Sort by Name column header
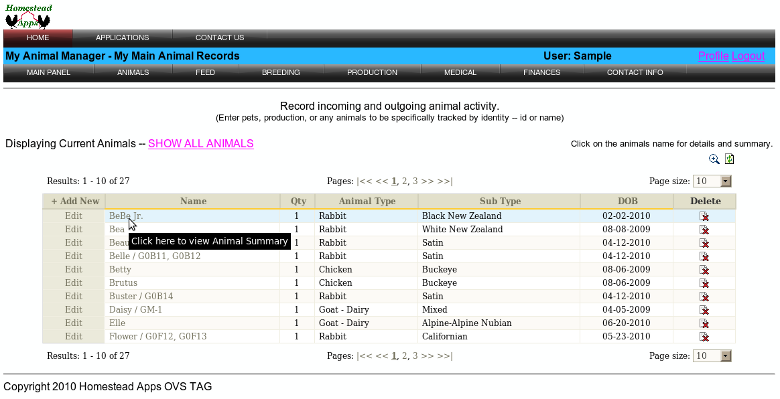780x399 pixels. point(193,201)
